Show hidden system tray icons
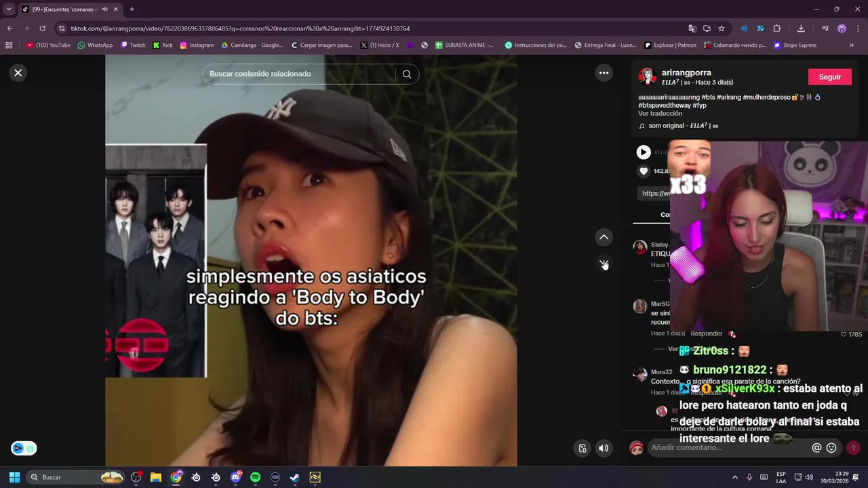868x488 pixels. point(734,477)
